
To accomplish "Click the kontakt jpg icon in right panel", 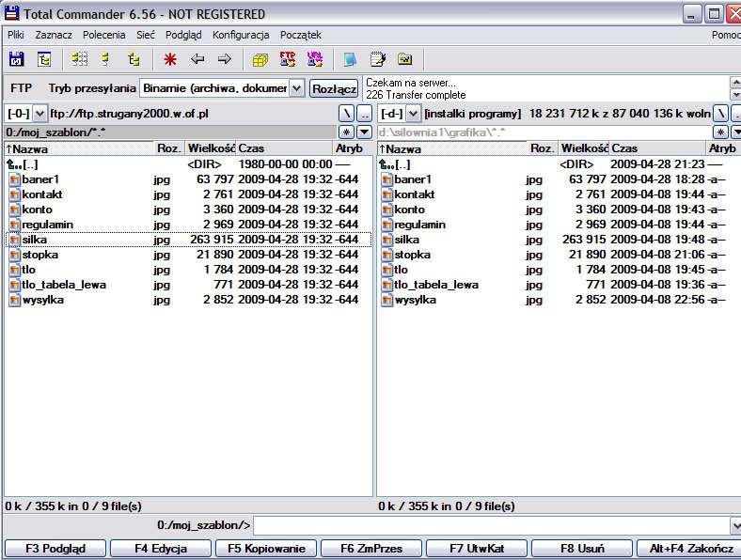I will [x=387, y=194].
